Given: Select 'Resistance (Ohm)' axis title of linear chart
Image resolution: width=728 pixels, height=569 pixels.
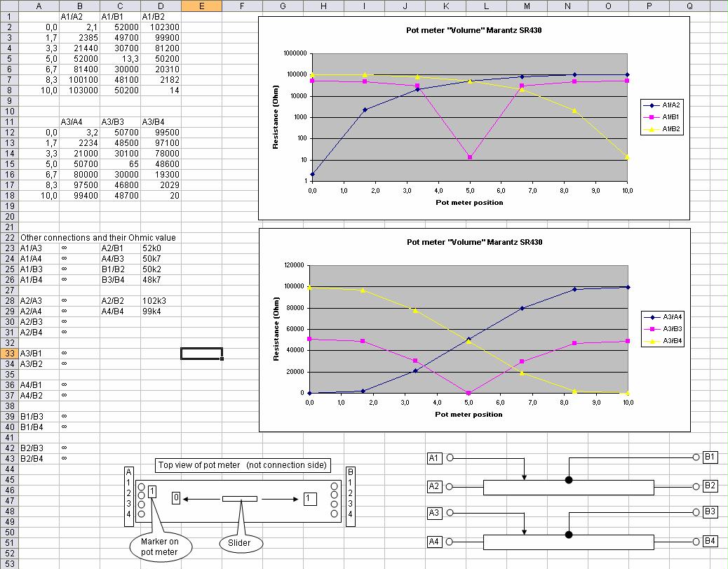Looking at the screenshot, I should pyautogui.click(x=276, y=329).
